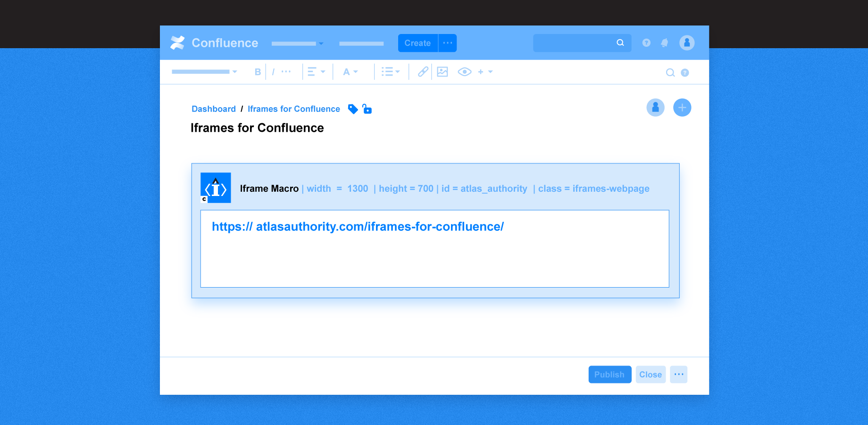Open the text color dropdown

coord(350,72)
